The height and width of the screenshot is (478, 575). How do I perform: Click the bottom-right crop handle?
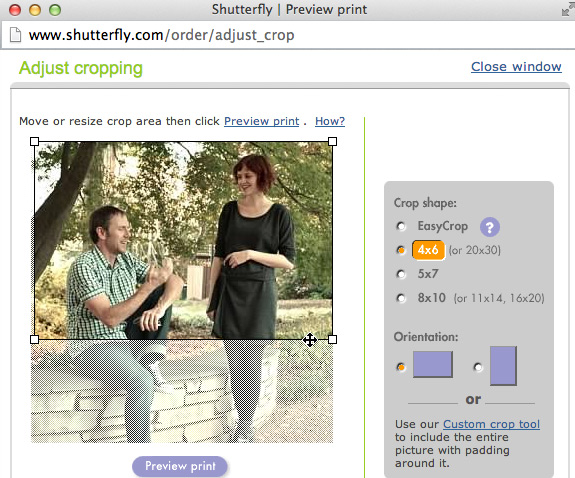tap(332, 340)
